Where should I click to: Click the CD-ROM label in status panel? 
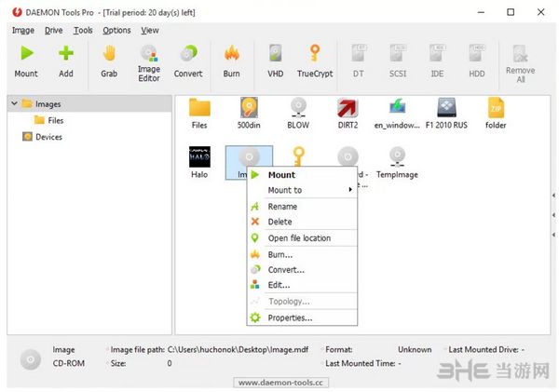(69, 363)
